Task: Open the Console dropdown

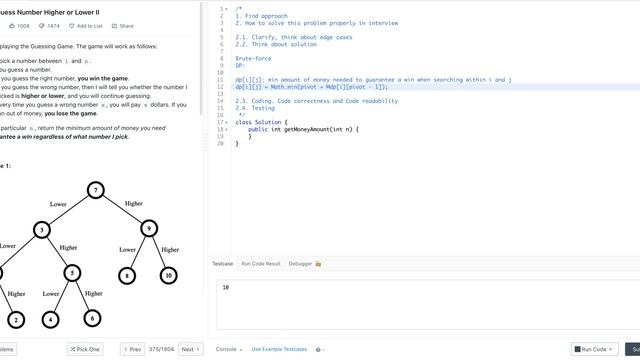Action: click(229, 349)
